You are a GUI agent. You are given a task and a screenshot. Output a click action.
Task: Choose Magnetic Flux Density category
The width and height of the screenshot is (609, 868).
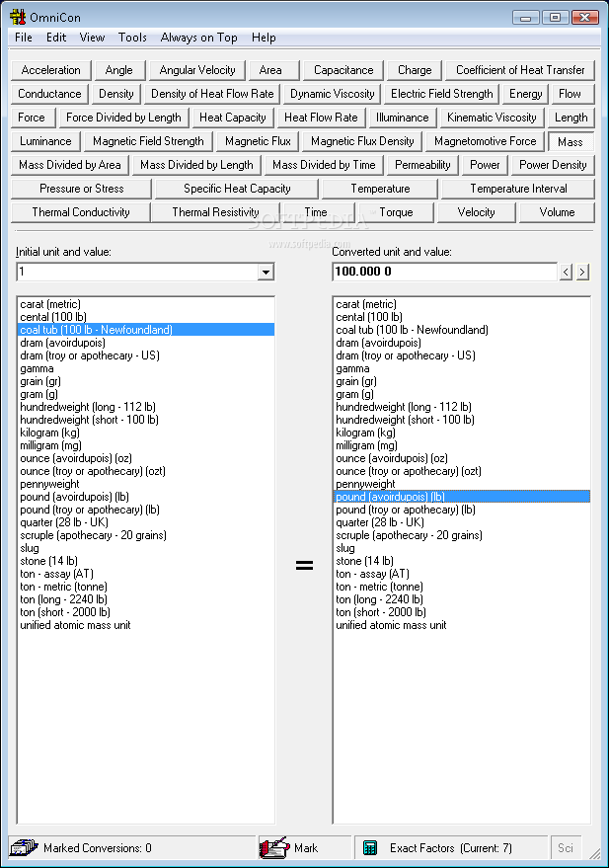(x=362, y=141)
